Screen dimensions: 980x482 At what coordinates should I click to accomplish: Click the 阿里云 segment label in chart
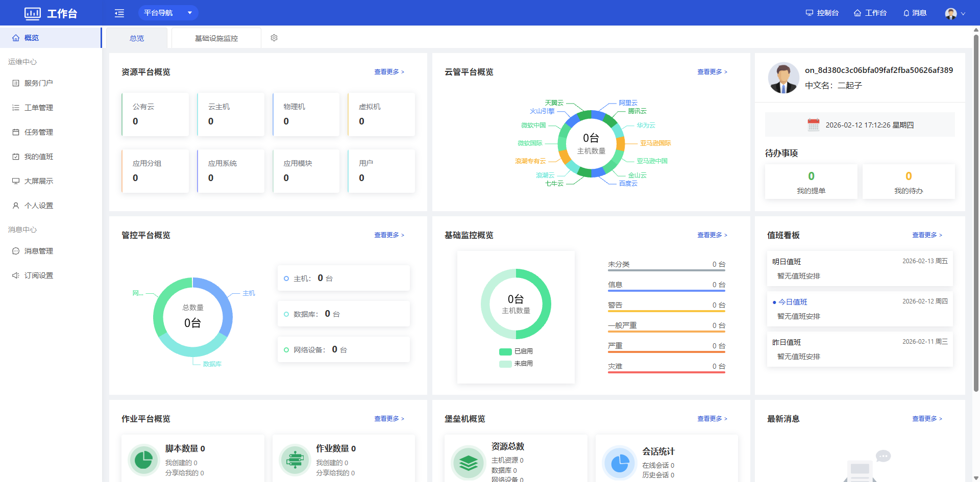coord(628,103)
